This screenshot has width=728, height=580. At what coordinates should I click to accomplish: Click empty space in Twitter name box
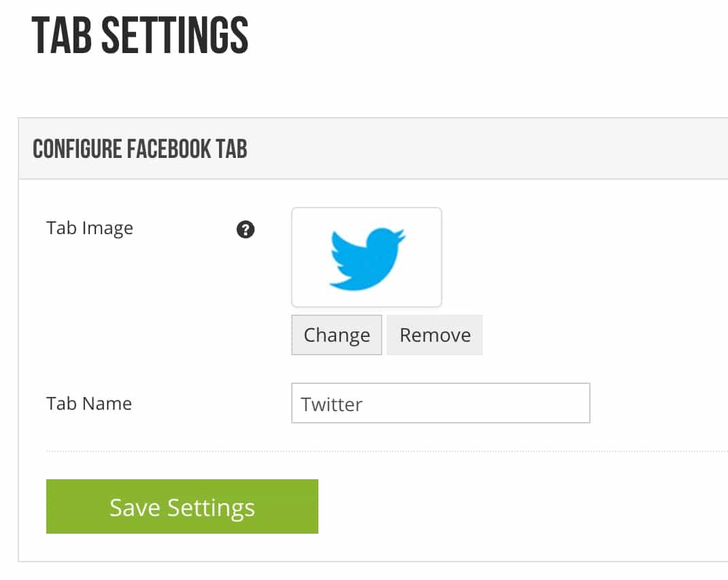pos(478,403)
